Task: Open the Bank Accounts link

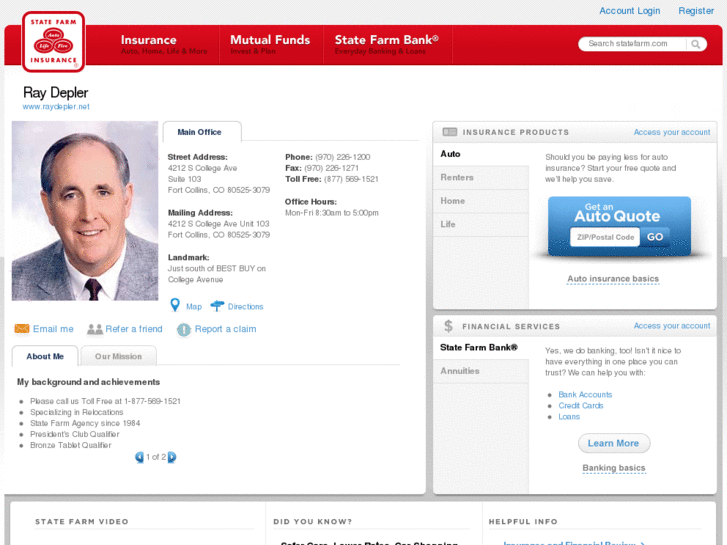Action: [585, 395]
